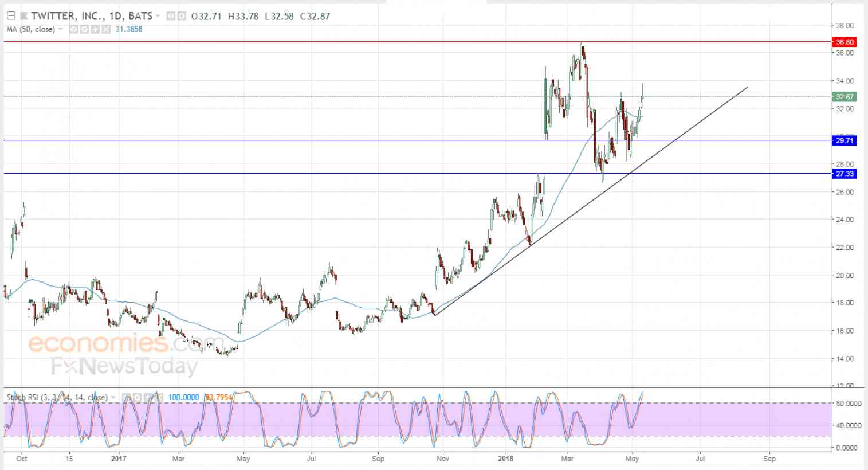Select the MA (50, close) legend label

[31, 29]
